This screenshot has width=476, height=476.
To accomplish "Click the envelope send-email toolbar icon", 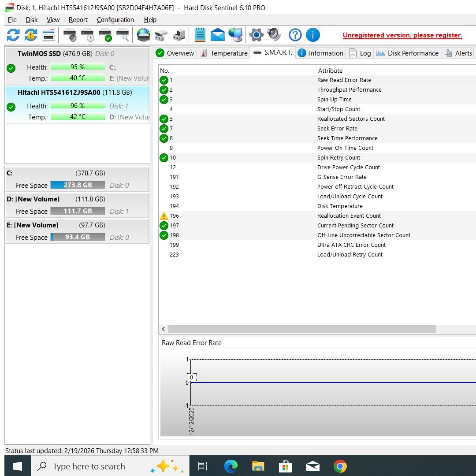I will click(217, 35).
